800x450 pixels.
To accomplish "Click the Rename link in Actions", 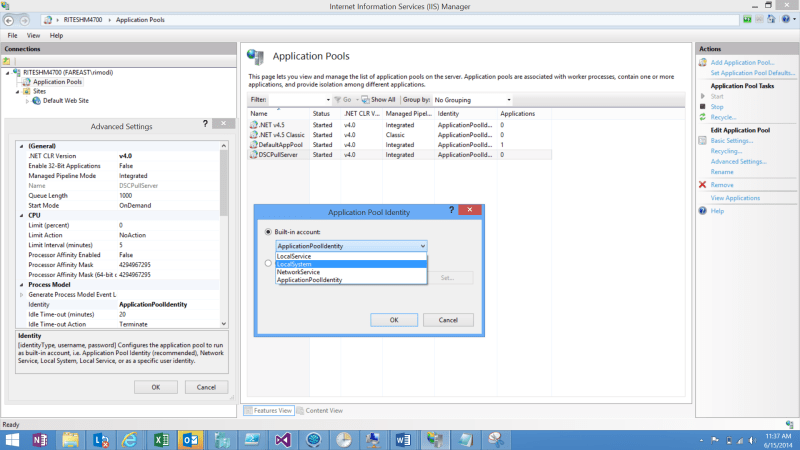I will click(x=722, y=172).
